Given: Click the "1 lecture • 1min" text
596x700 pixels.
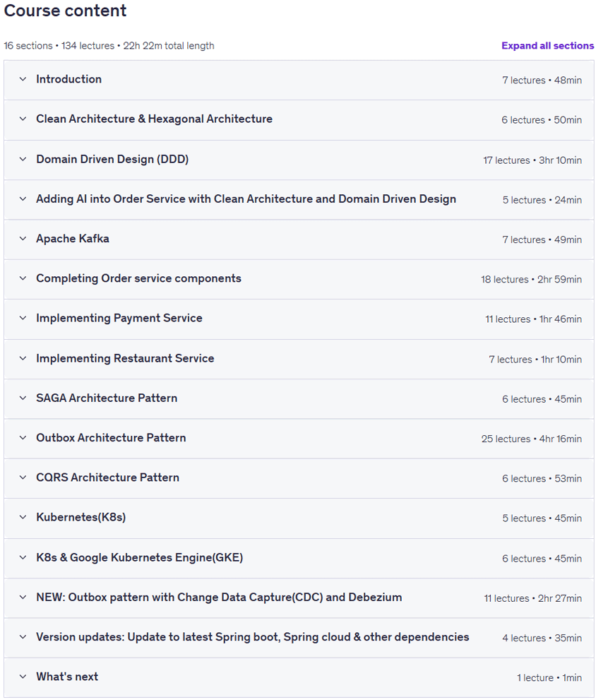Looking at the screenshot, I should (549, 677).
